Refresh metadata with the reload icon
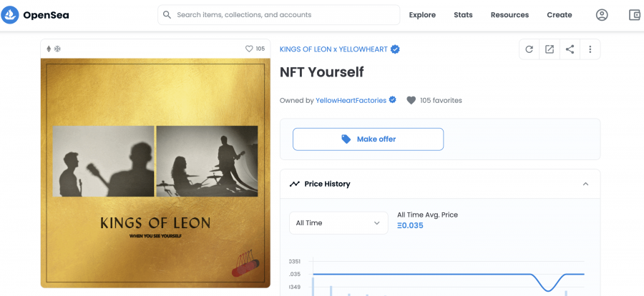Screen dimensions: 644x296 [x=530, y=49]
